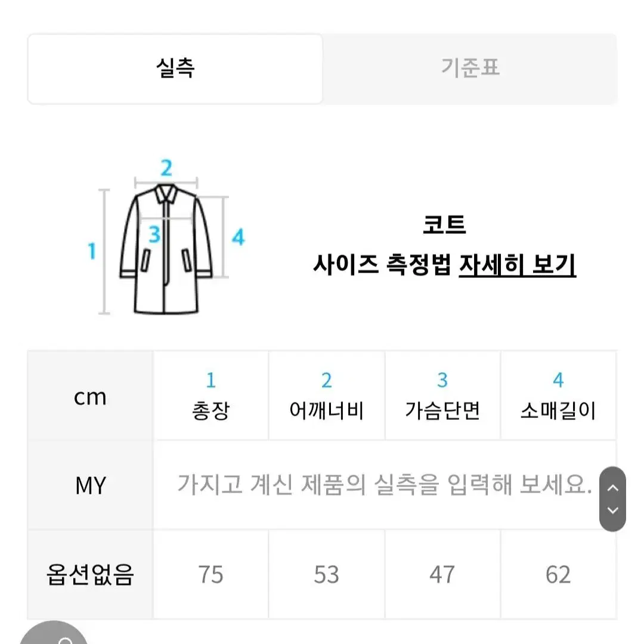This screenshot has width=644, height=644.
Task: Click the 옵션없음 row label
Action: coord(91,574)
